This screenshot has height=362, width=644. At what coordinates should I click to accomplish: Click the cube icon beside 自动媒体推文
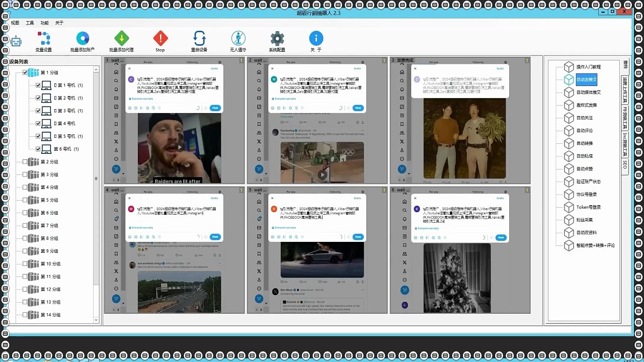(x=569, y=93)
